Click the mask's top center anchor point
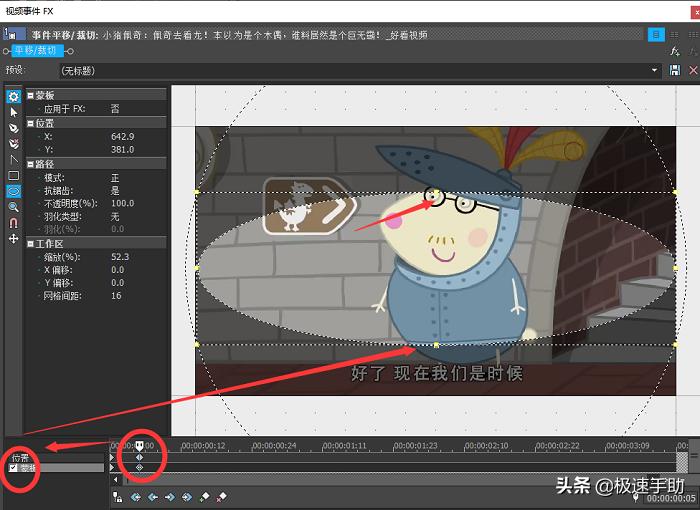This screenshot has width=700, height=510. pyautogui.click(x=436, y=192)
